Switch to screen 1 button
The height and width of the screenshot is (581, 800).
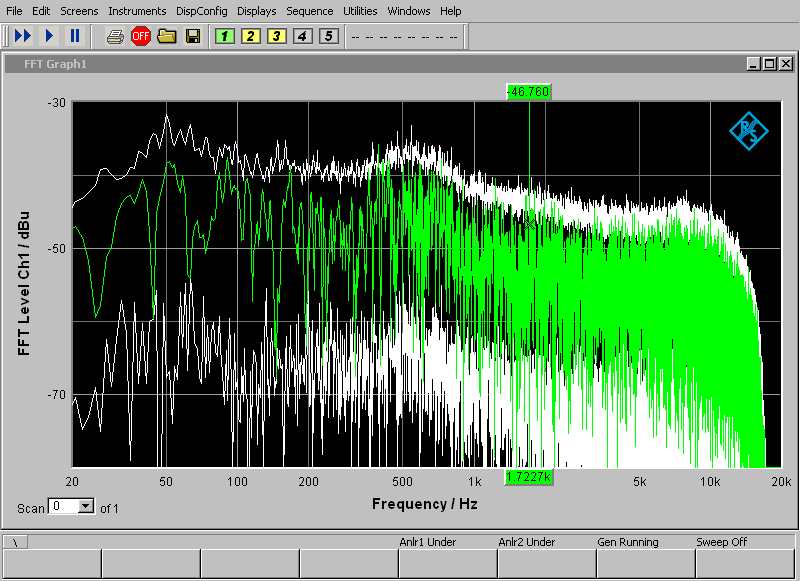pyautogui.click(x=224, y=36)
